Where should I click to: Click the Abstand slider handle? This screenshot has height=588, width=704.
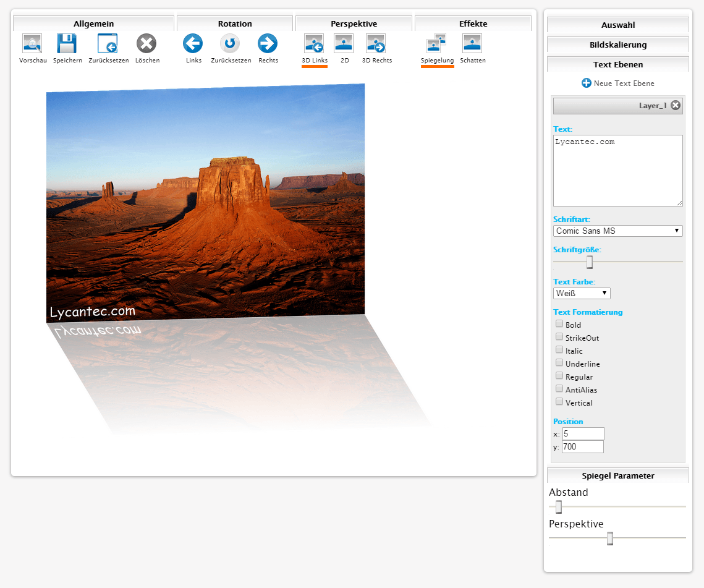(x=559, y=507)
